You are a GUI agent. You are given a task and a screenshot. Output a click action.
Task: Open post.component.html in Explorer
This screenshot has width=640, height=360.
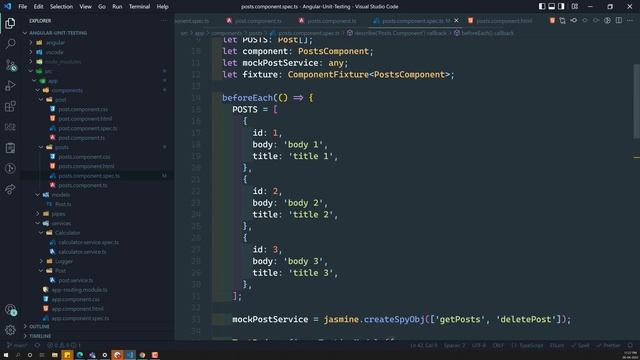(x=85, y=119)
